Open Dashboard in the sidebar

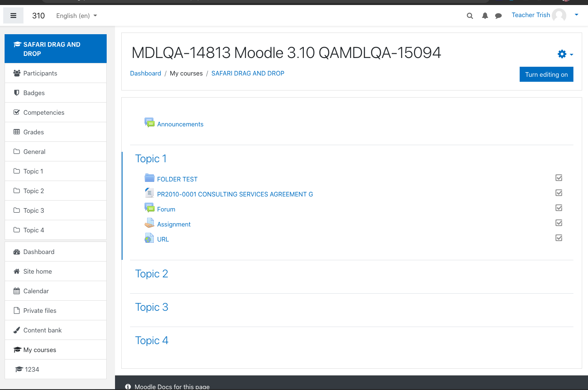pyautogui.click(x=55, y=252)
